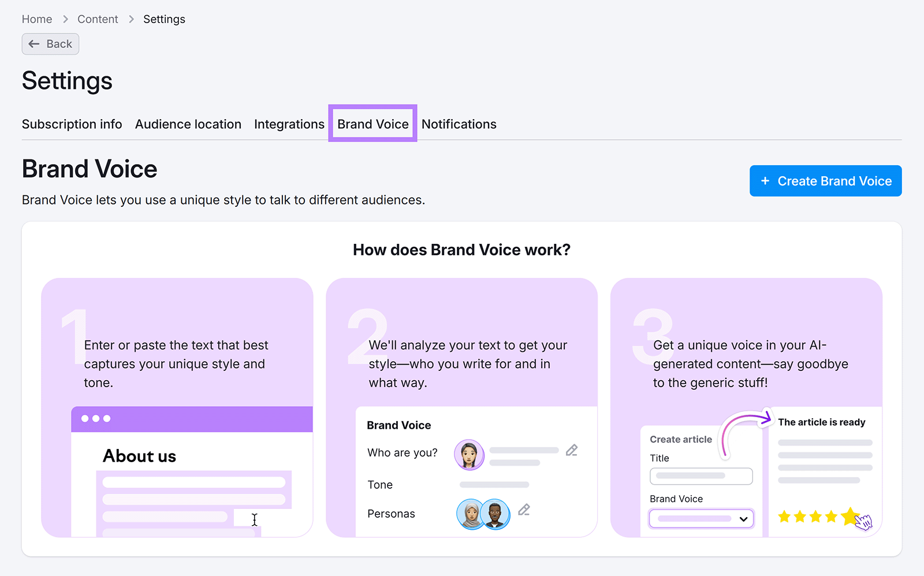The image size is (924, 576).
Task: Select the woman avatar in the Brand Voice card
Action: 469,454
